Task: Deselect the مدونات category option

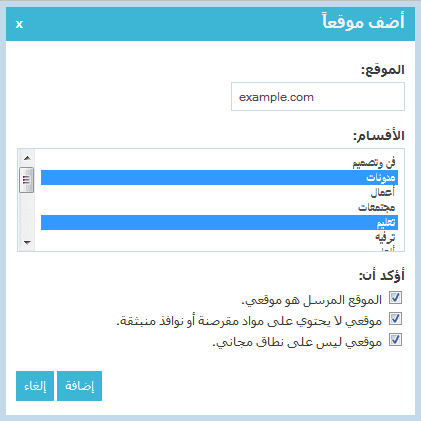Action: pyautogui.click(x=219, y=177)
